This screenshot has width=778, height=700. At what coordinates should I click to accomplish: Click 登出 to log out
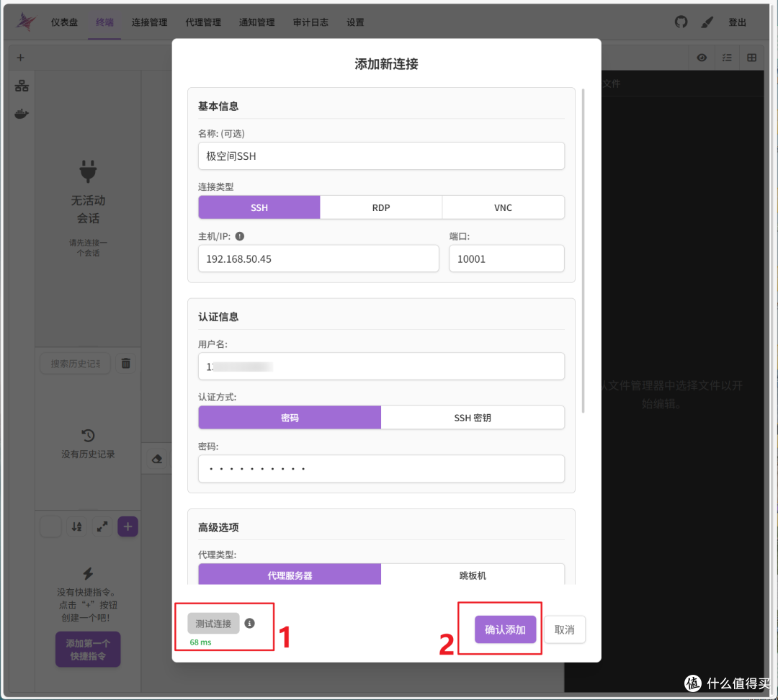pyautogui.click(x=738, y=22)
